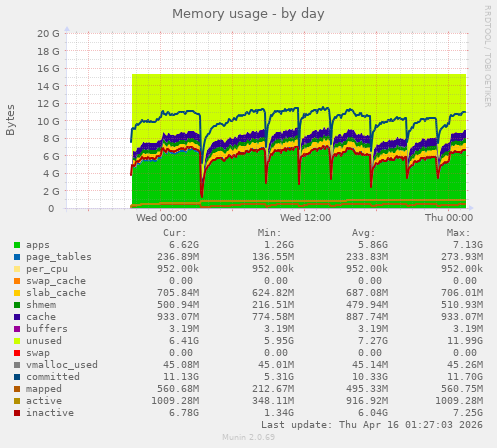Click the 'apps' legend label
This screenshot has height=448, width=497.
[38, 245]
